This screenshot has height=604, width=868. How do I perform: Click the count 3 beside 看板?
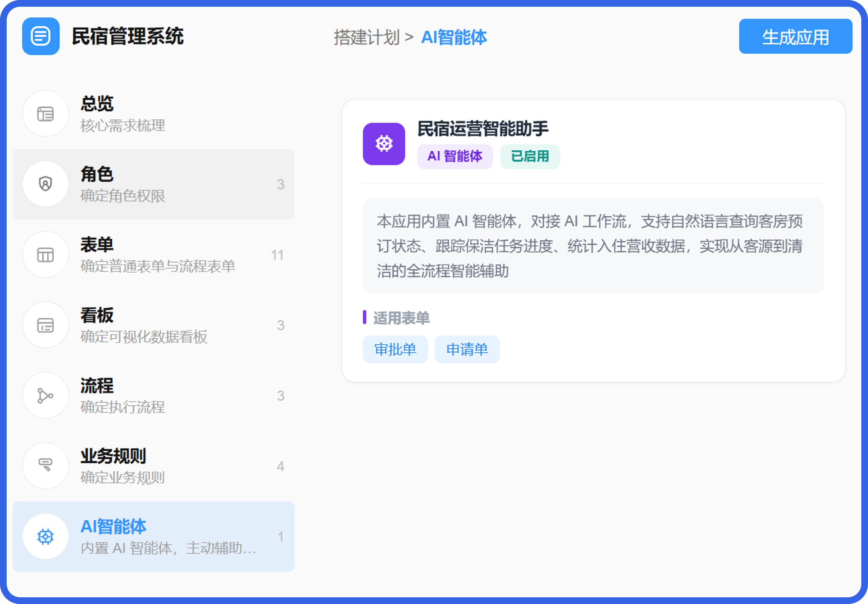tap(280, 325)
